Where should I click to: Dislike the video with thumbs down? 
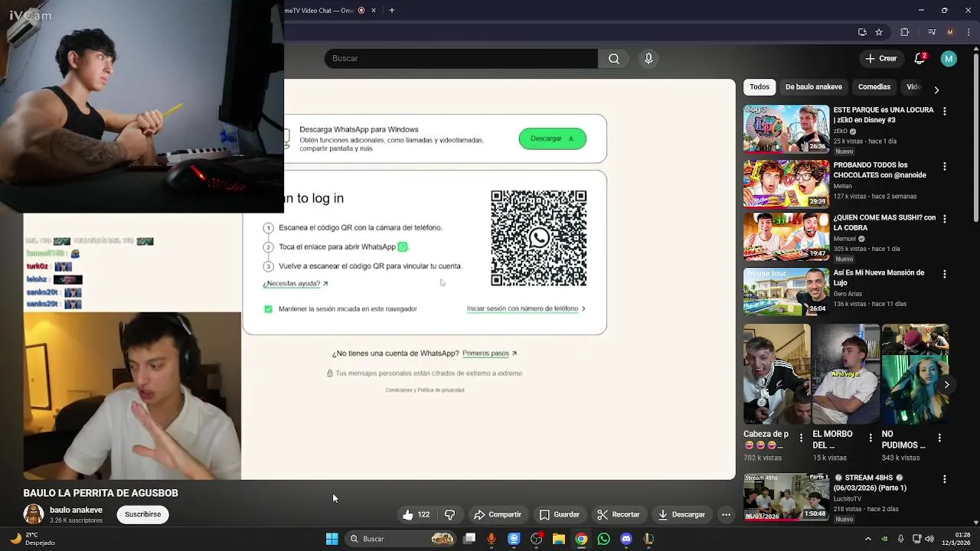point(450,514)
